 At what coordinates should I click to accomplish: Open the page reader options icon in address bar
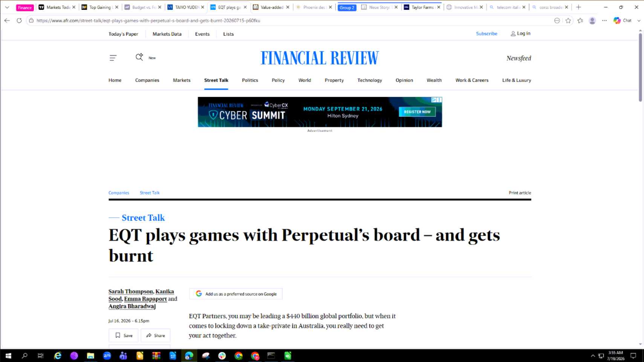pyautogui.click(x=557, y=20)
